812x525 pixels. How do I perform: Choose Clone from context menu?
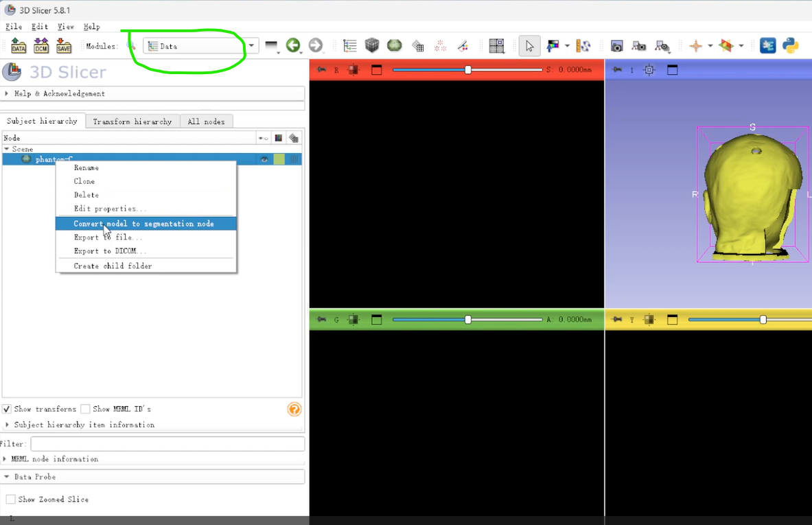146,181
